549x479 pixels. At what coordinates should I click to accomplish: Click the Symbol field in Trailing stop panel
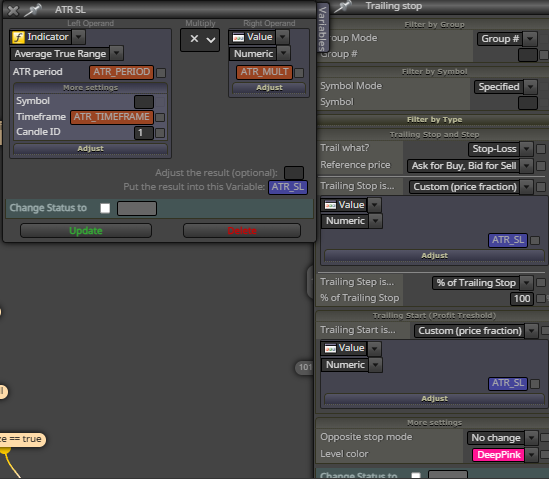point(528,103)
